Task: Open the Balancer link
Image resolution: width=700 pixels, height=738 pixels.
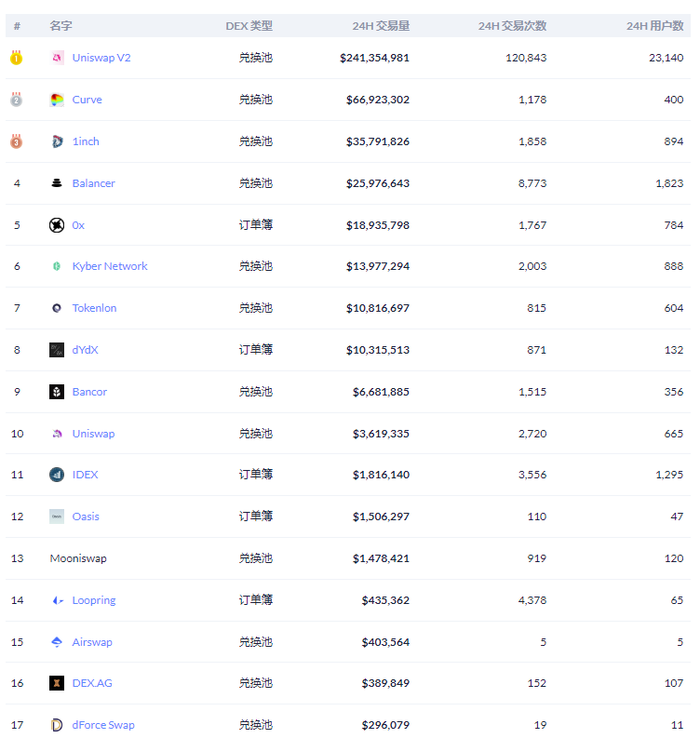Action: point(93,183)
